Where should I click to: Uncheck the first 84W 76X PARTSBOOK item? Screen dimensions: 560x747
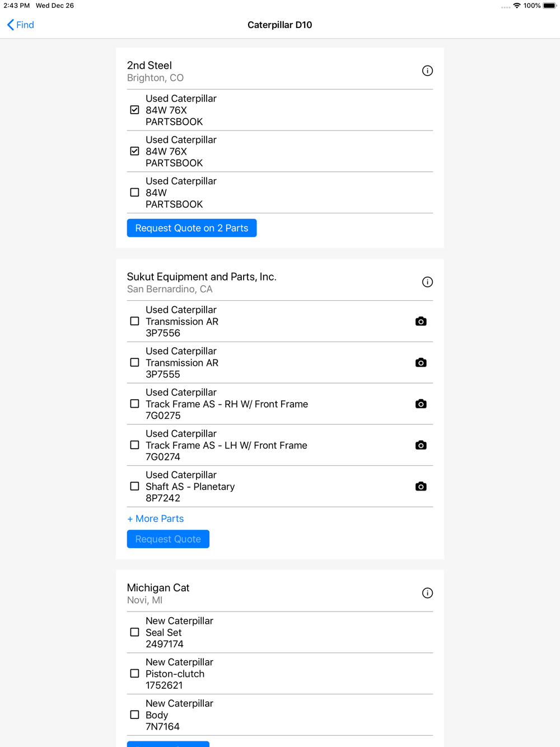(134, 110)
